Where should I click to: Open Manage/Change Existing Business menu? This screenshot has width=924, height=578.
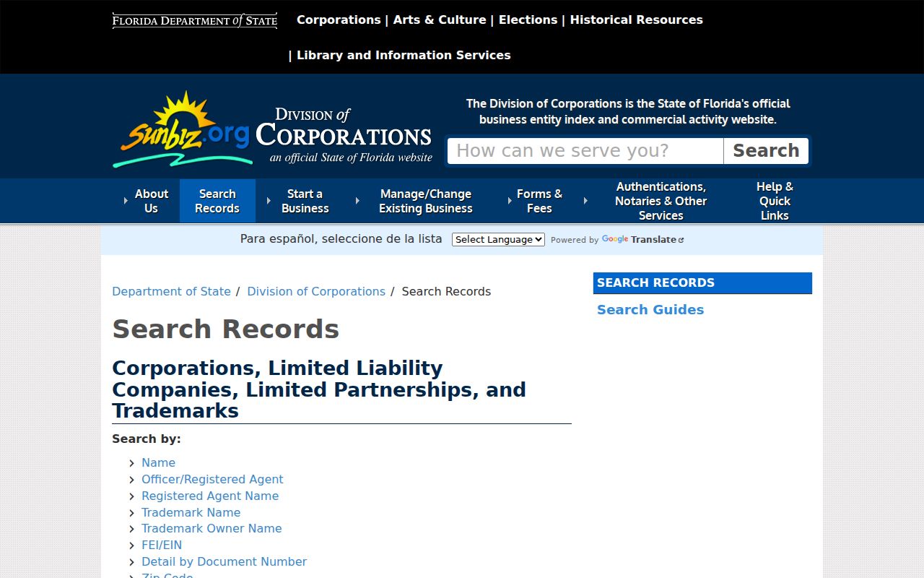426,201
